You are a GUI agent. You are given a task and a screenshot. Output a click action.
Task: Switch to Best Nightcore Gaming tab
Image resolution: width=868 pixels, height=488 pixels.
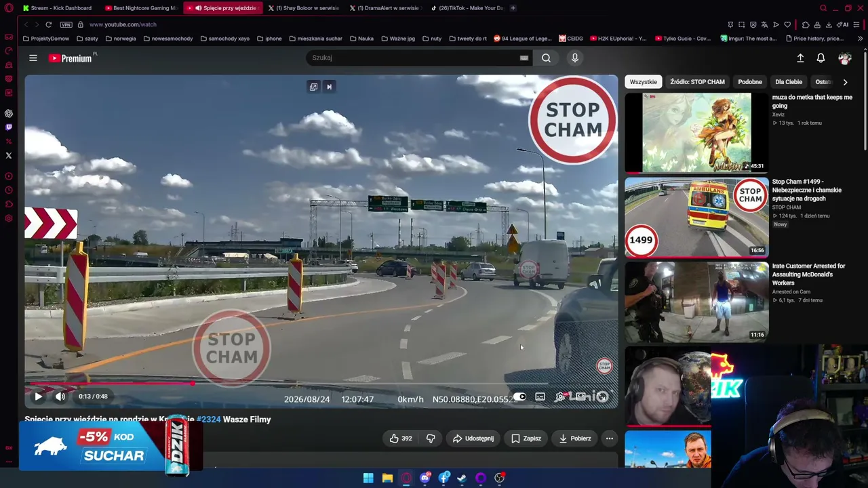tap(140, 8)
